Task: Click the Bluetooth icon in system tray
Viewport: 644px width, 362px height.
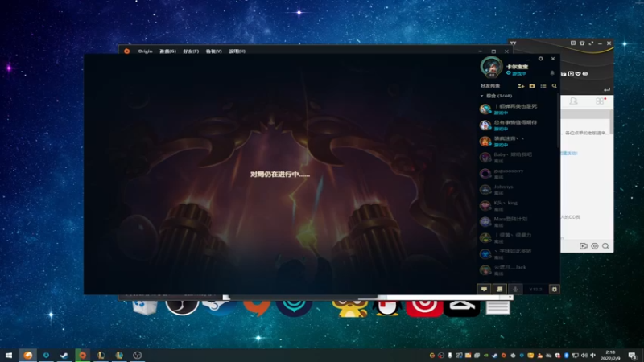Action: 567,356
